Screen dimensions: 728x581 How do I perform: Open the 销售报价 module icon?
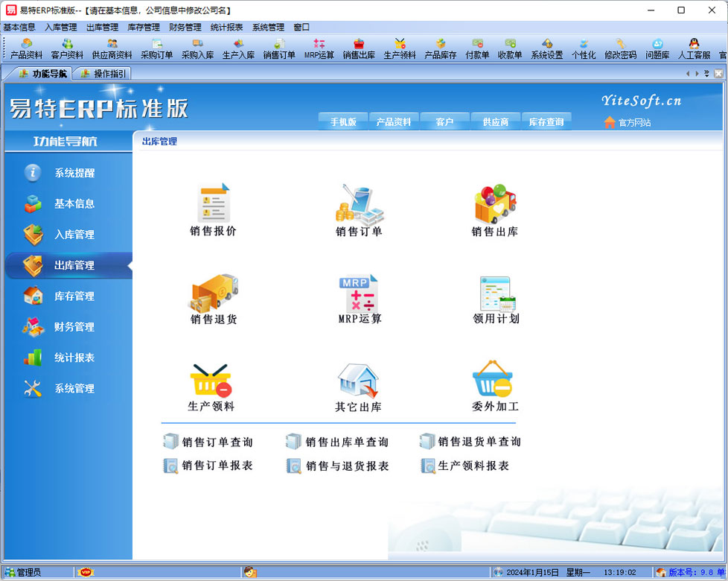click(x=214, y=205)
